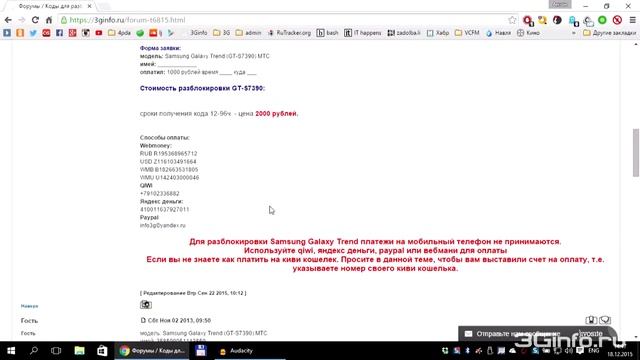Go back to the previous page
640x360 pixels.
8,20
